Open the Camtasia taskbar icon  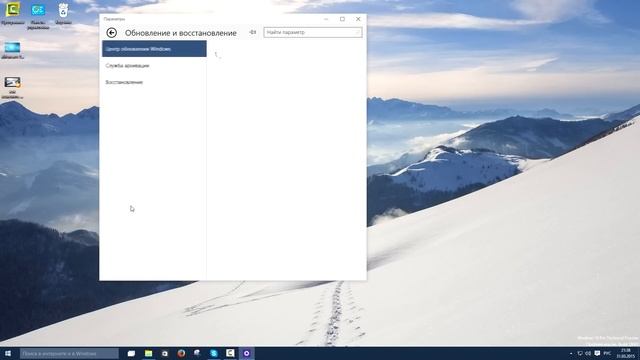coord(230,353)
